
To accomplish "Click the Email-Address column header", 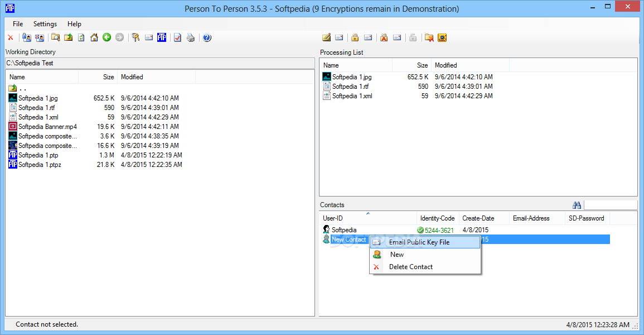I will pyautogui.click(x=537, y=218).
